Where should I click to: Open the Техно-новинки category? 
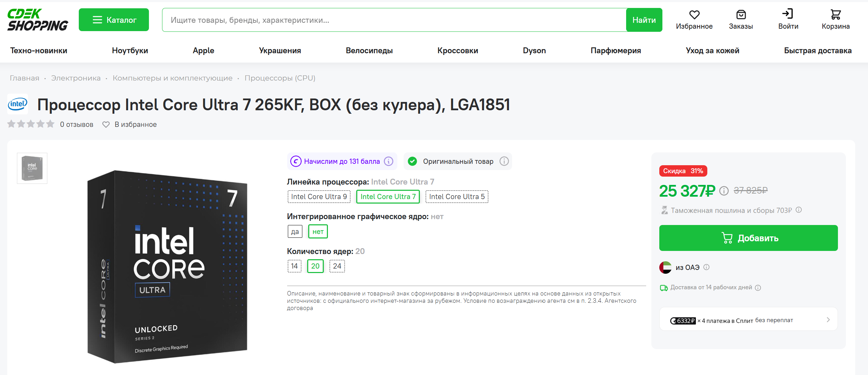pyautogui.click(x=39, y=50)
